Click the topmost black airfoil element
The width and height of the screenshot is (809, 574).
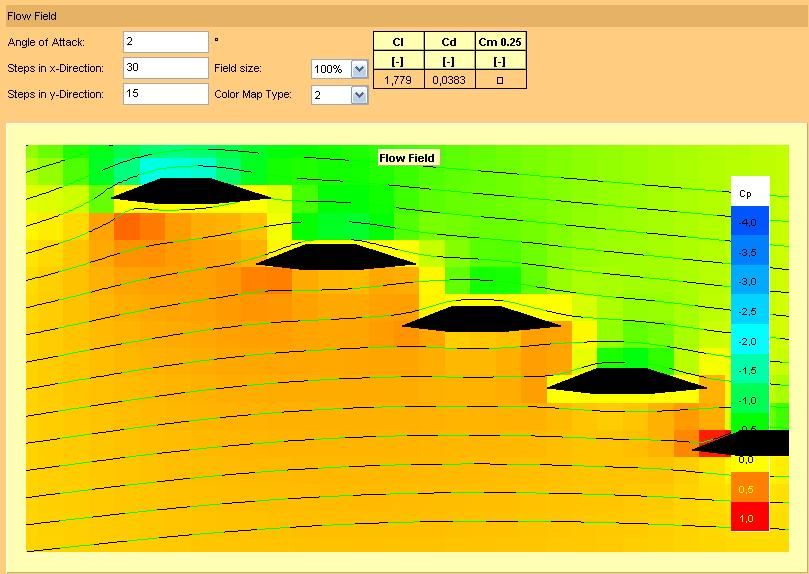190,191
